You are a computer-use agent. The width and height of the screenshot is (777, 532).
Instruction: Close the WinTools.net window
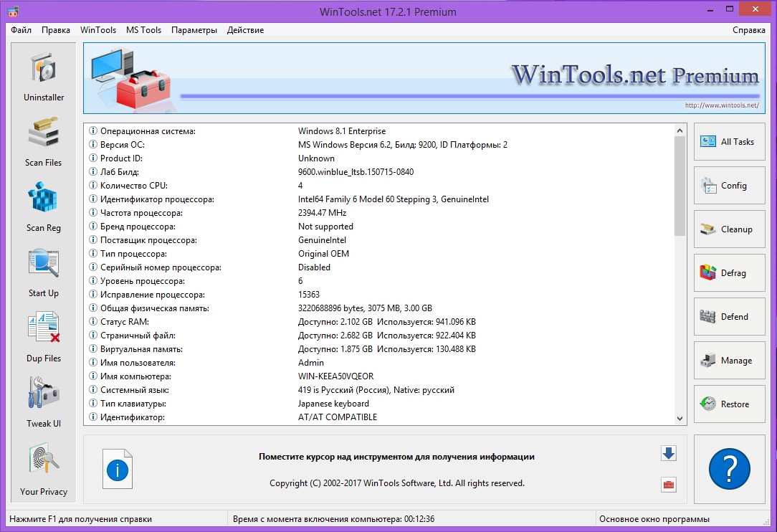tap(755, 9)
